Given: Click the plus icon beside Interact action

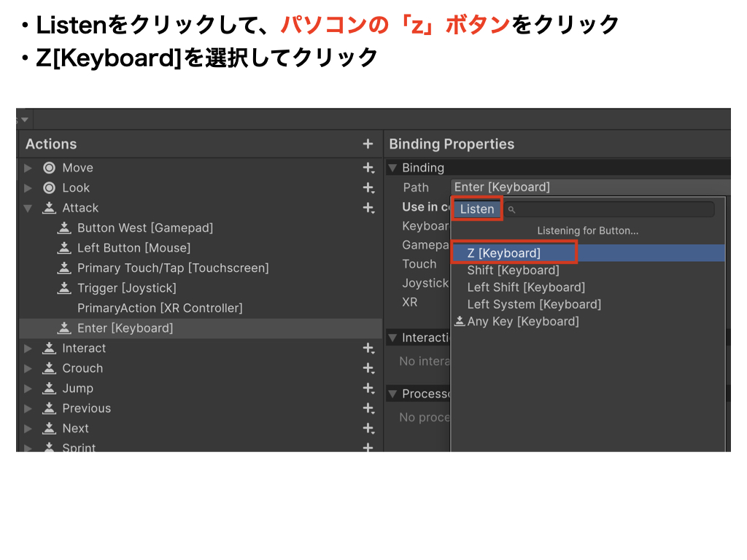Looking at the screenshot, I should (x=368, y=349).
